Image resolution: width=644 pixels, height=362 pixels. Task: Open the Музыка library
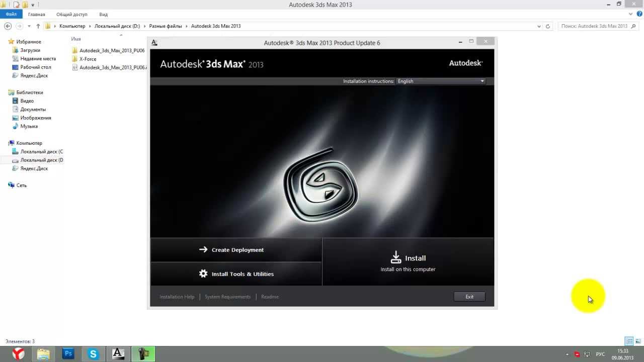point(29,127)
